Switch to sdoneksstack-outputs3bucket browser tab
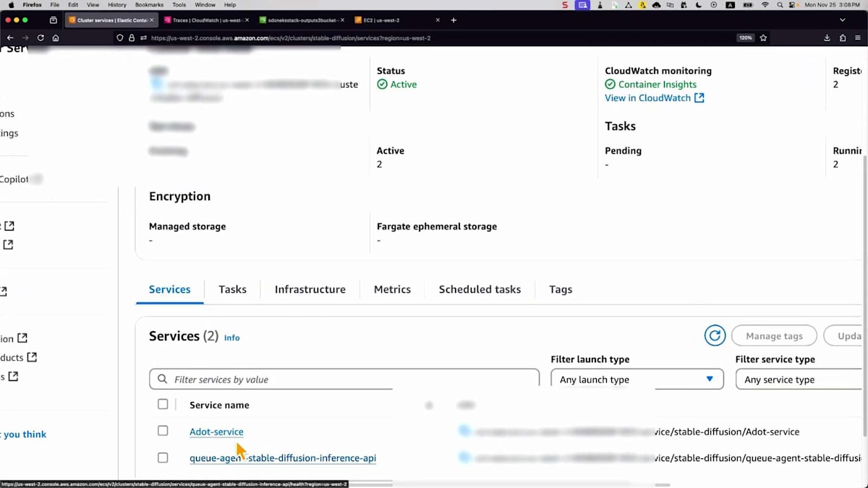868x488 pixels. pos(302,20)
